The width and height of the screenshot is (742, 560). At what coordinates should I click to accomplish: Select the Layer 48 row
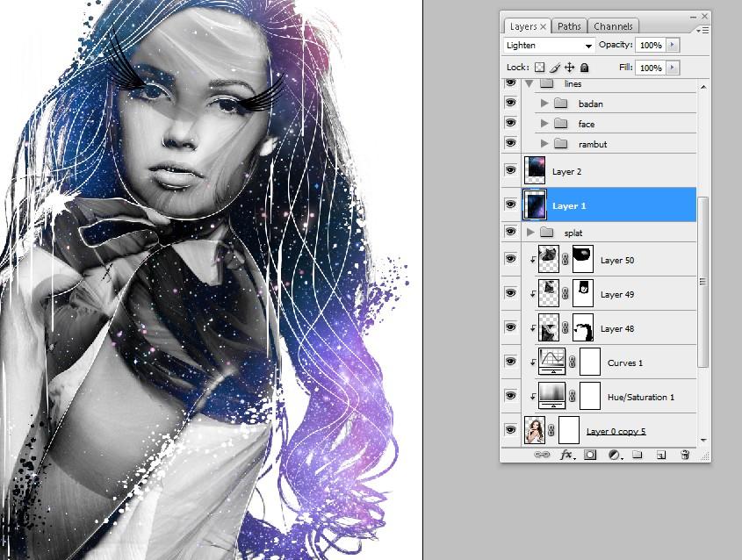click(609, 327)
